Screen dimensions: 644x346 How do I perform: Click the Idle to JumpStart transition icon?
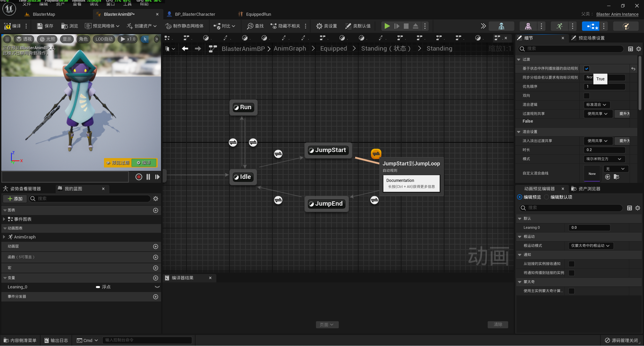[278, 154]
